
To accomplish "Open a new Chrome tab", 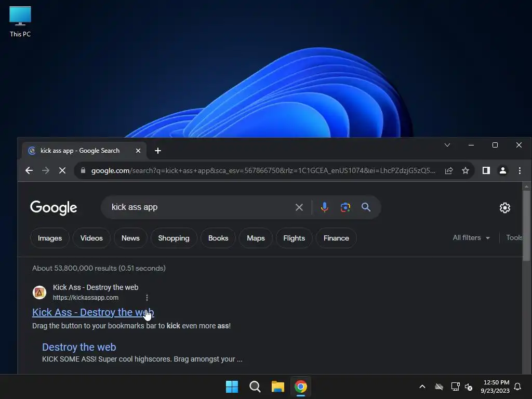I will (158, 151).
